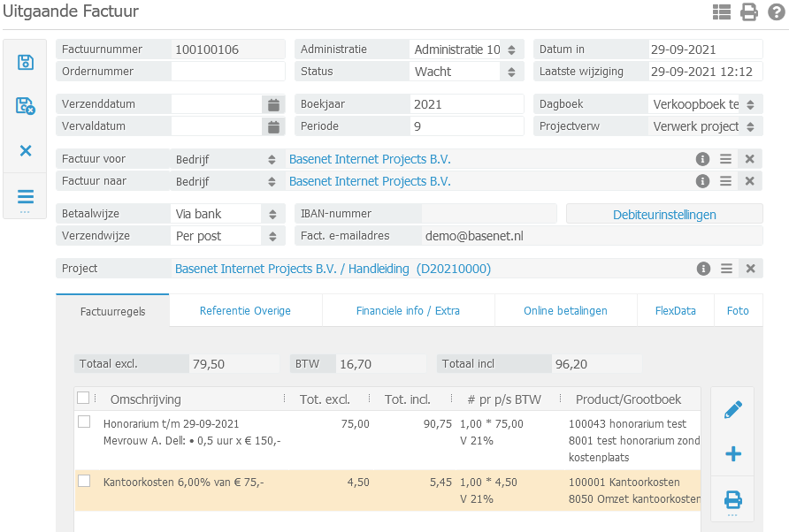Print the invoice using top-right printer icon

(x=749, y=11)
